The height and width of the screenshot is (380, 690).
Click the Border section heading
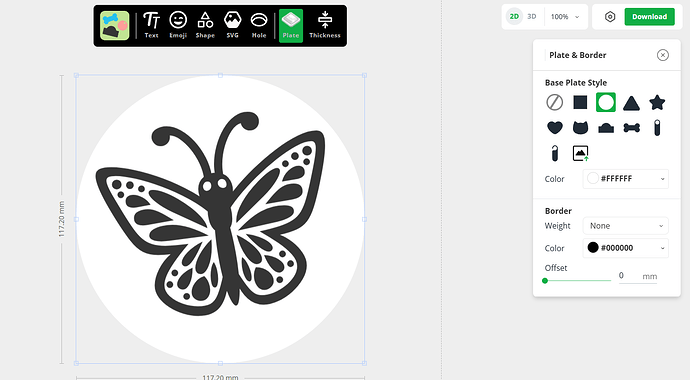(x=558, y=211)
